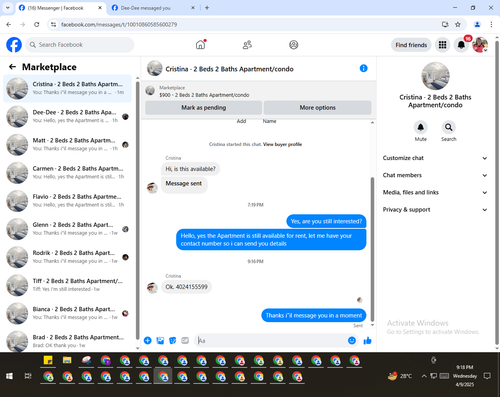Screen dimensions: 500x397
Task: Show hidden system tray icons
Action: point(424,376)
